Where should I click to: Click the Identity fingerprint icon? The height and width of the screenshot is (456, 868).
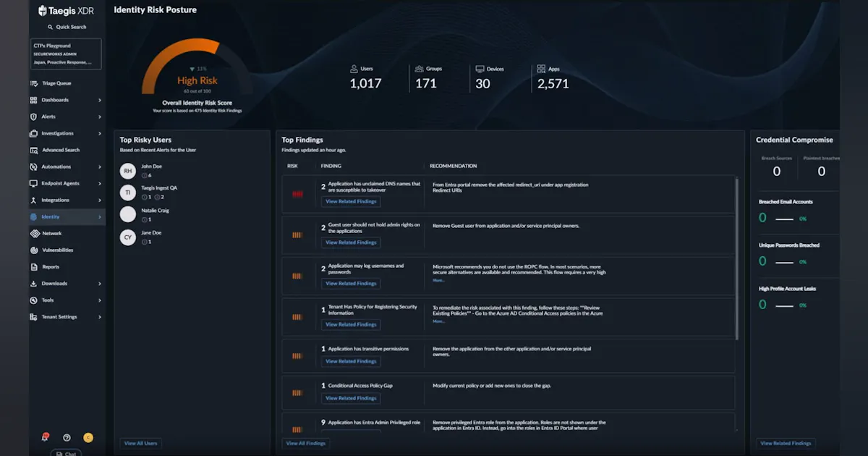point(34,216)
